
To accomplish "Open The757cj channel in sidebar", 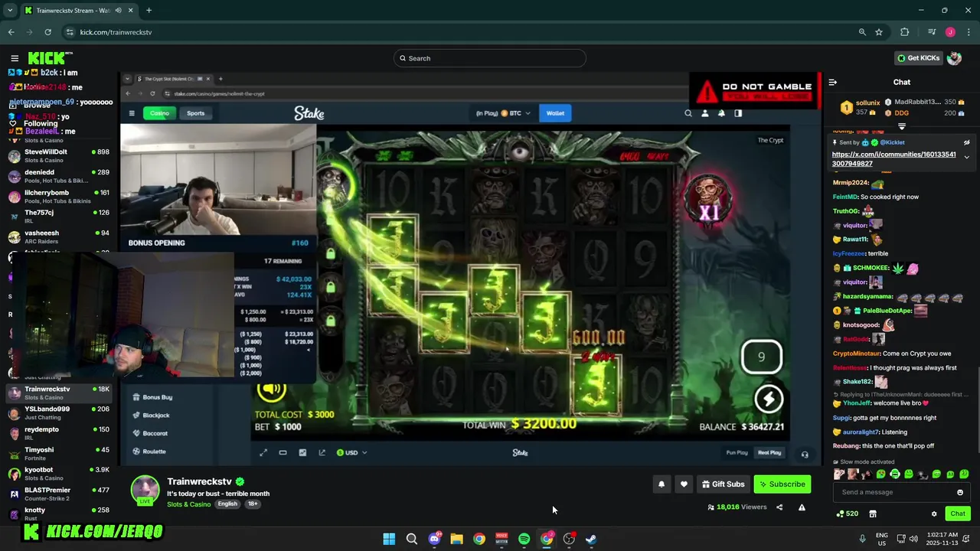I will 60,217.
